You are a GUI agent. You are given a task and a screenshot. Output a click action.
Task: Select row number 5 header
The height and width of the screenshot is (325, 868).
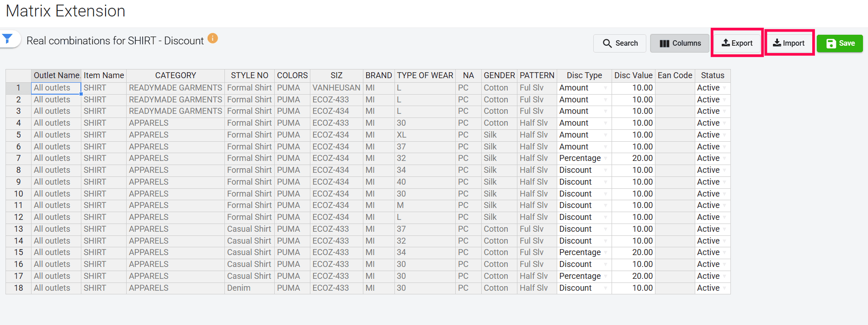pos(18,135)
